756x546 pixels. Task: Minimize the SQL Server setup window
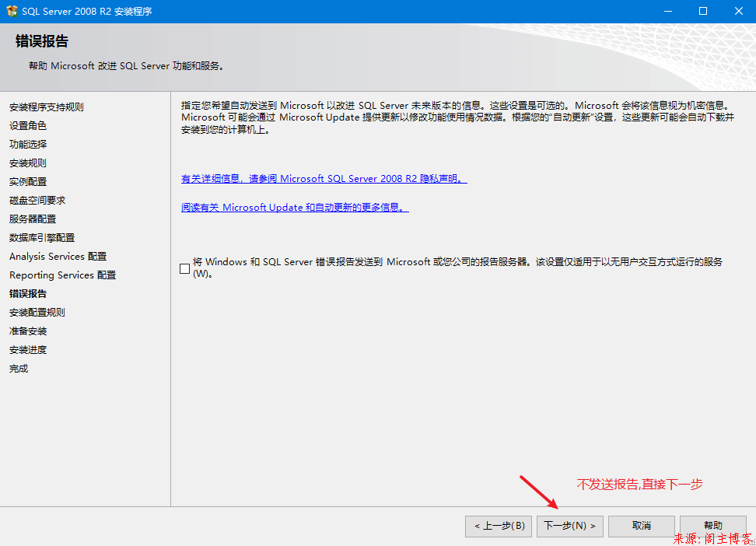(668, 11)
